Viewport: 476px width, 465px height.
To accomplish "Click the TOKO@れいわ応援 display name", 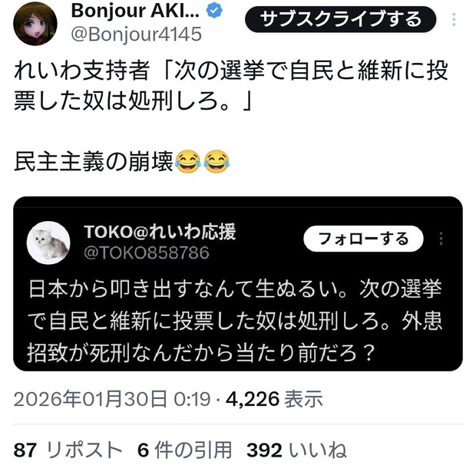I will pyautogui.click(x=160, y=232).
